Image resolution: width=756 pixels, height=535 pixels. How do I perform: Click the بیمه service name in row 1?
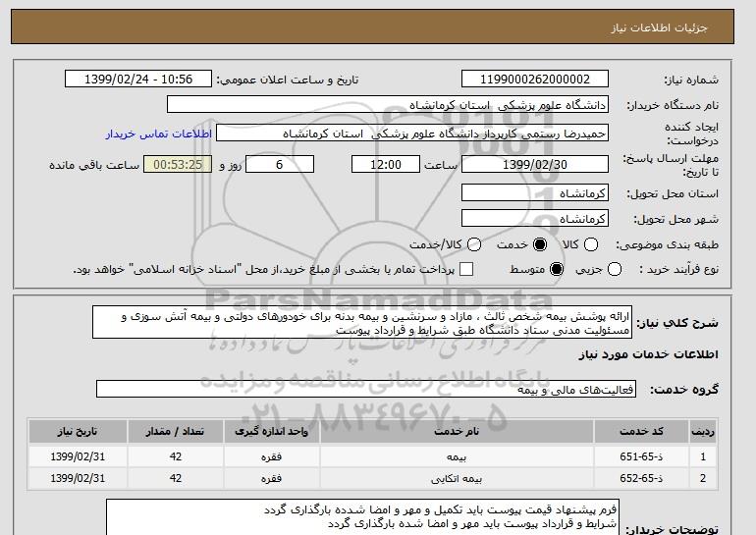click(457, 456)
